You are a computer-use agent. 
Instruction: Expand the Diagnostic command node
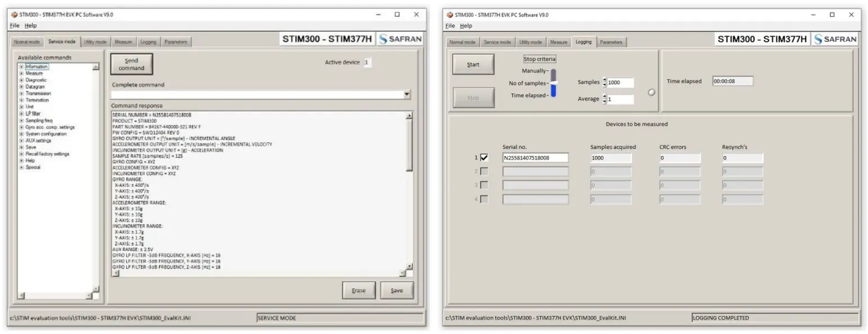coord(21,80)
